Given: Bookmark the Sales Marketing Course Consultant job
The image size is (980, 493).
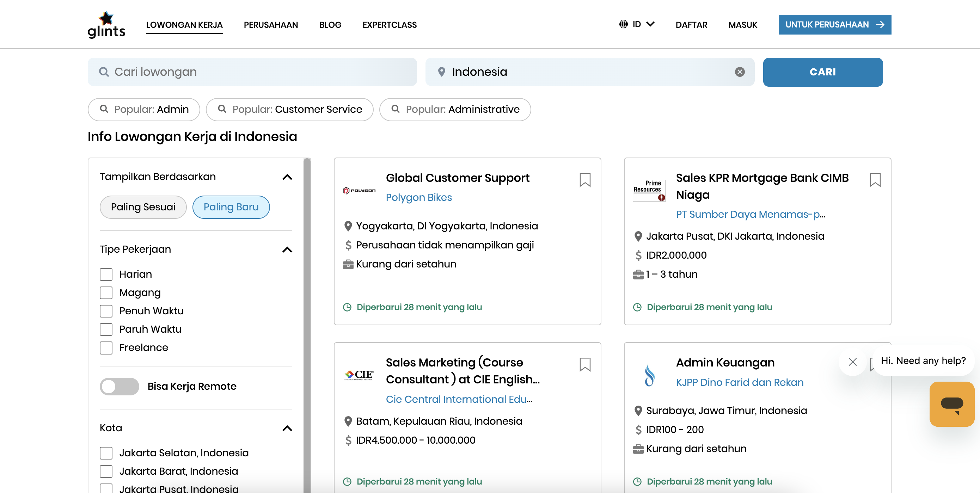Looking at the screenshot, I should [x=585, y=364].
